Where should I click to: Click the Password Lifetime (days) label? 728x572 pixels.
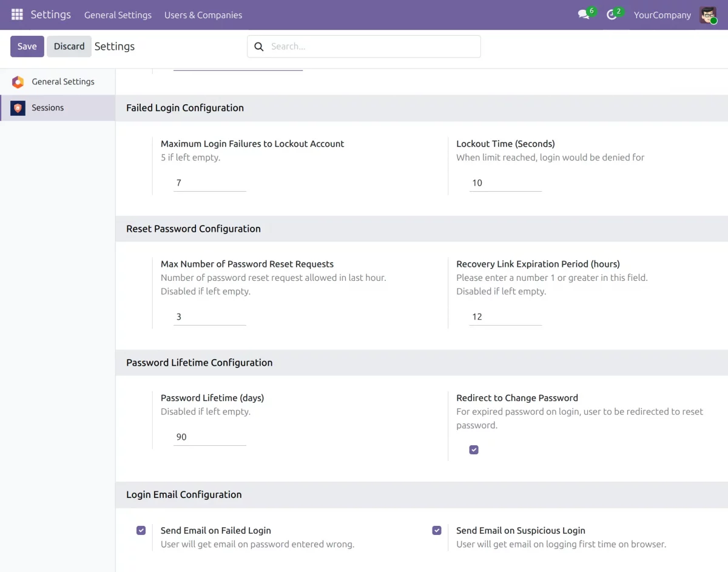212,398
